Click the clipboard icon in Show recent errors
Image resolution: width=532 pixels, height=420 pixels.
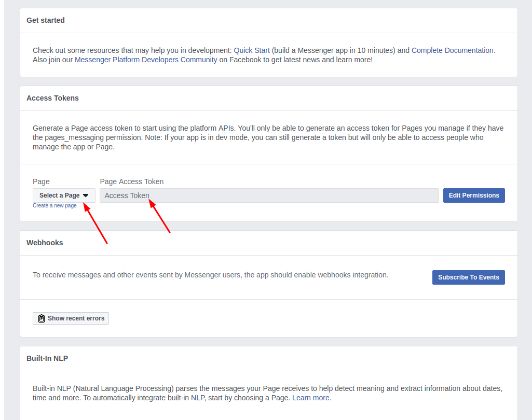42,318
